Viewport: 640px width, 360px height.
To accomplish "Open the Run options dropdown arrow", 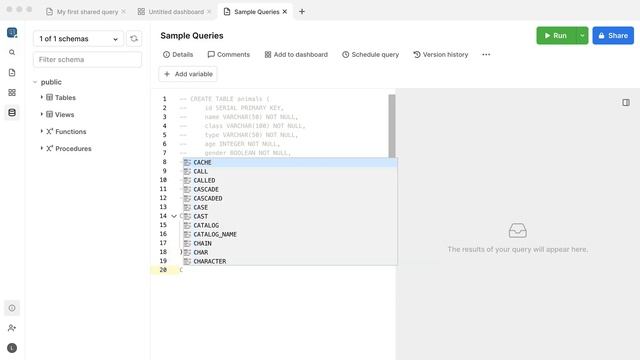I will [582, 36].
